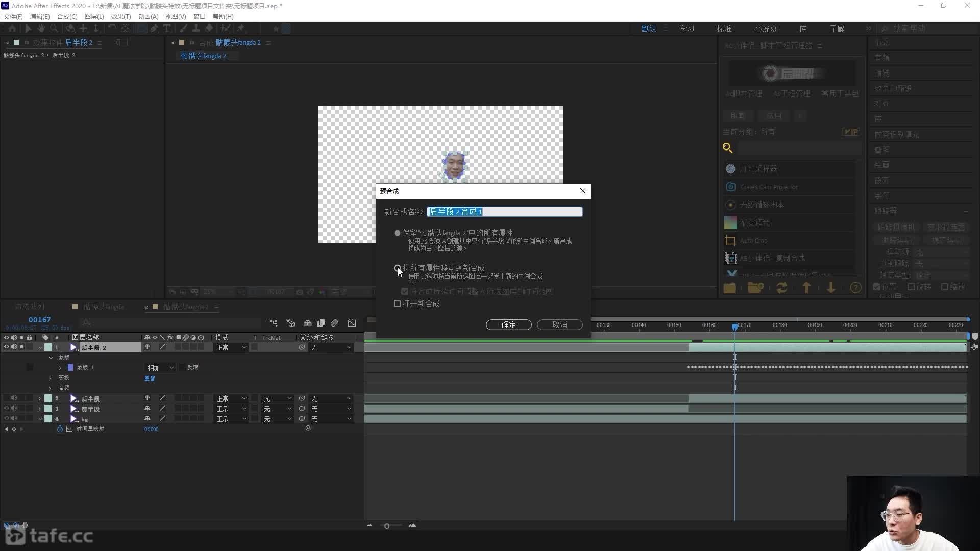The width and height of the screenshot is (980, 551).
Task: Open the 动画(A) menu
Action: pos(148,16)
